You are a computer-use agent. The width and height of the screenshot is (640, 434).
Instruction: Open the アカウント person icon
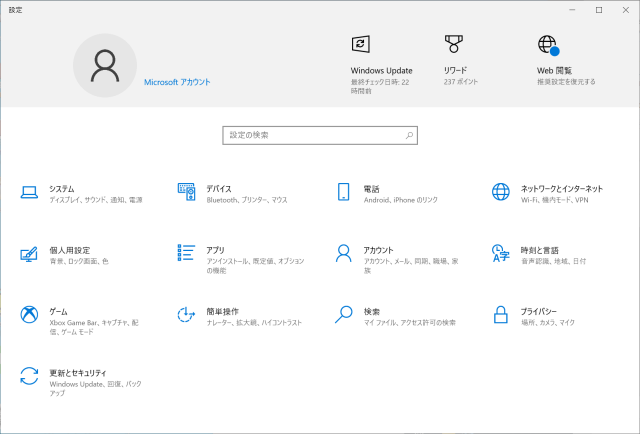pos(344,253)
